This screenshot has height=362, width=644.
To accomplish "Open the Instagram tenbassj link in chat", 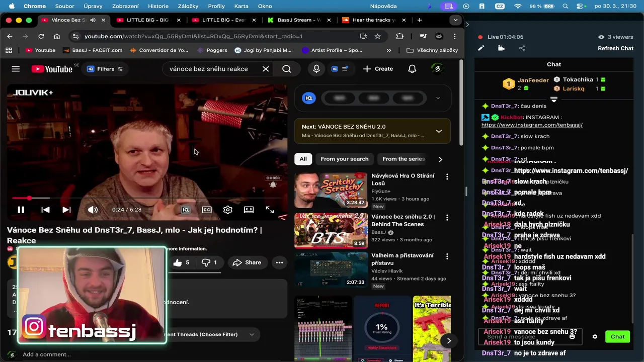I will click(532, 125).
